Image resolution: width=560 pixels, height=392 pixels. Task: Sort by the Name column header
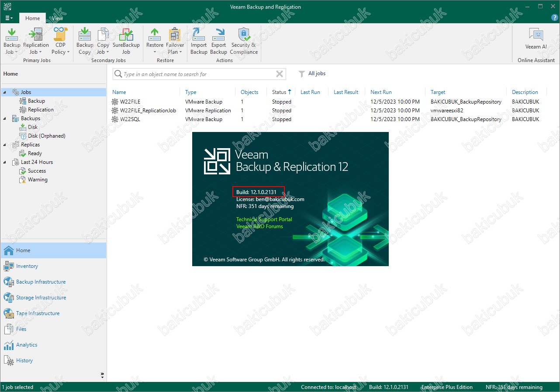point(119,92)
